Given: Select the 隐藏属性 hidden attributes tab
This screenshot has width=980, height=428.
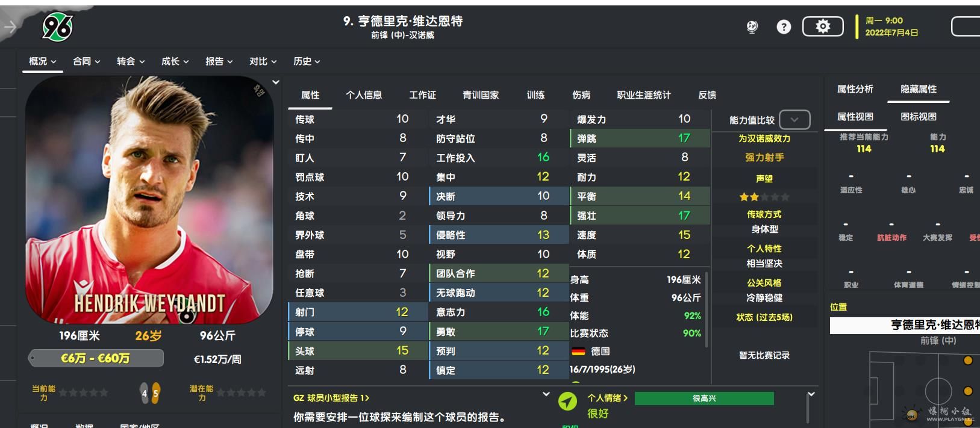Looking at the screenshot, I should [918, 89].
